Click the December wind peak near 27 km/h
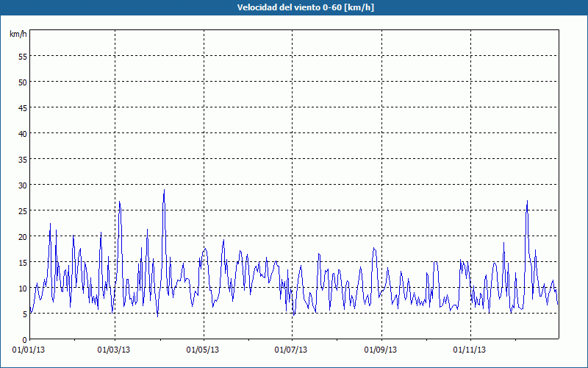Image resolution: width=588 pixels, height=368 pixels. 527,201
